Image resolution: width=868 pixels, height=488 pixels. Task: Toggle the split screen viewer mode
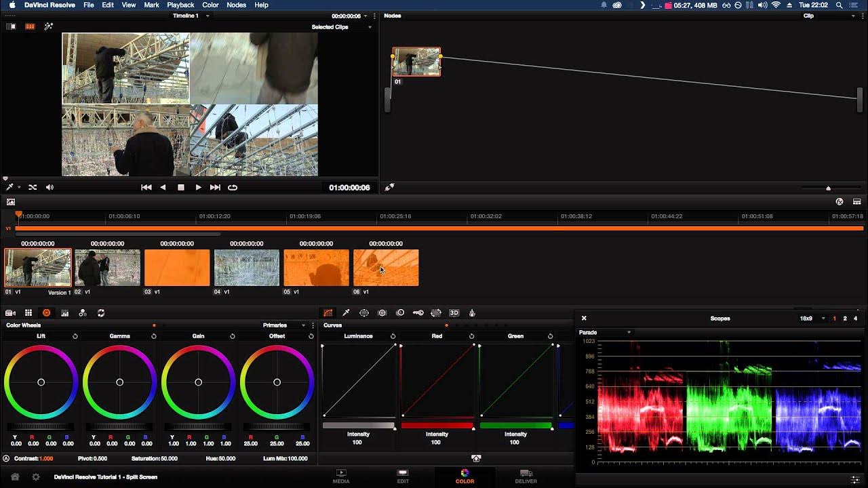[30, 27]
